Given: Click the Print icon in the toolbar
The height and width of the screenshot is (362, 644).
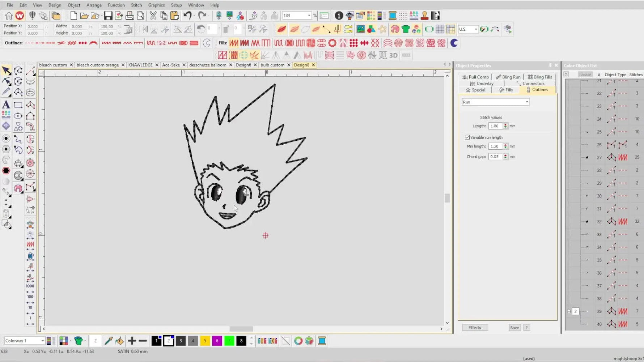Looking at the screenshot, I should 130,16.
